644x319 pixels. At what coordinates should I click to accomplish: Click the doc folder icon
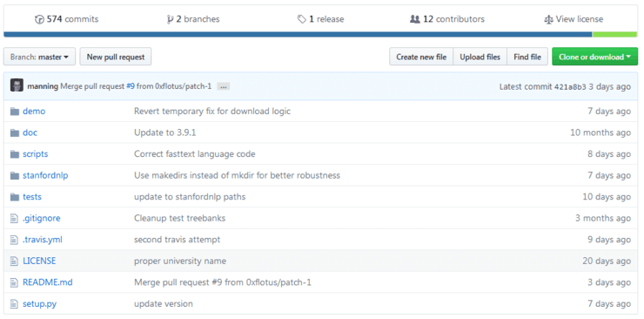coord(15,132)
